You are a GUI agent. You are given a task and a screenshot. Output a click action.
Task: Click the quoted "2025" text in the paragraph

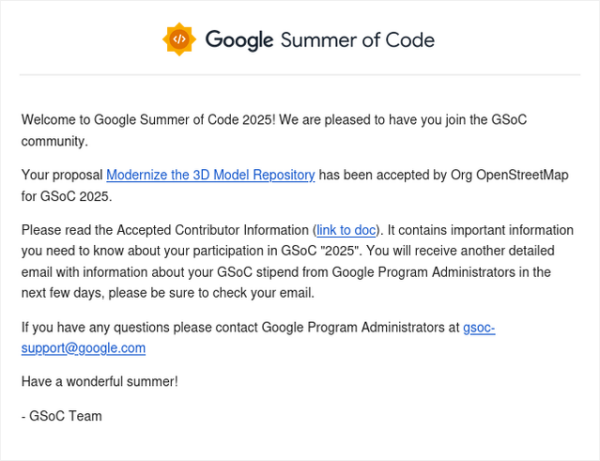pyautogui.click(x=341, y=251)
